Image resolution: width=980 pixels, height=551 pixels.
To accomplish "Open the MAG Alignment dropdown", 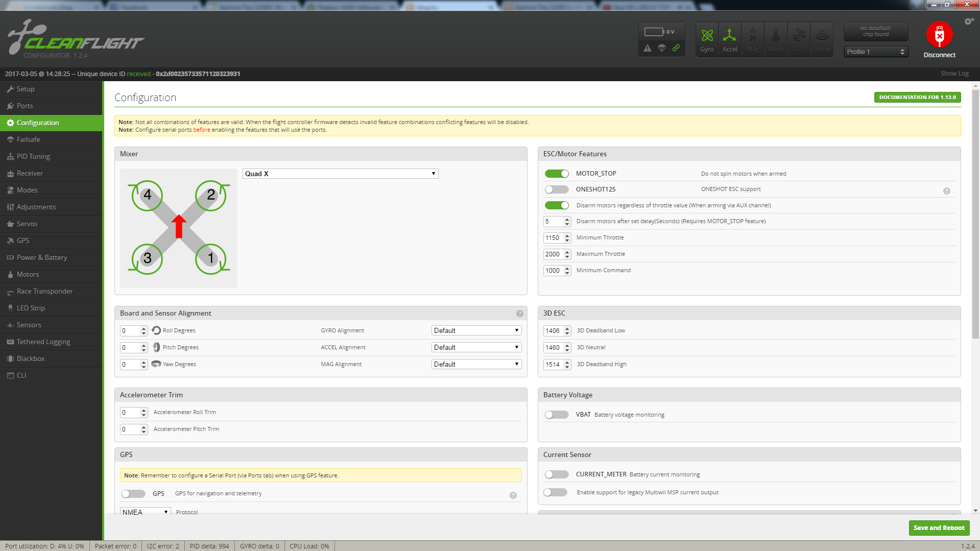I will [476, 364].
